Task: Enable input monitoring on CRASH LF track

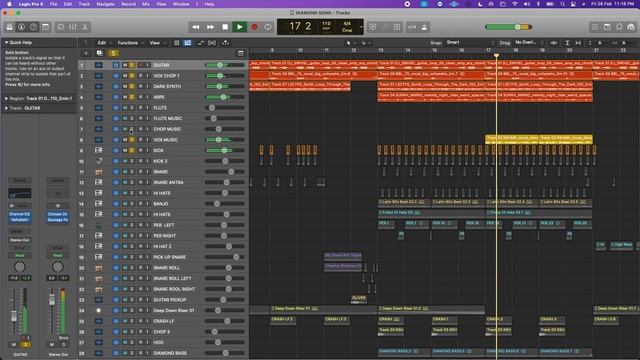Action: point(147,321)
